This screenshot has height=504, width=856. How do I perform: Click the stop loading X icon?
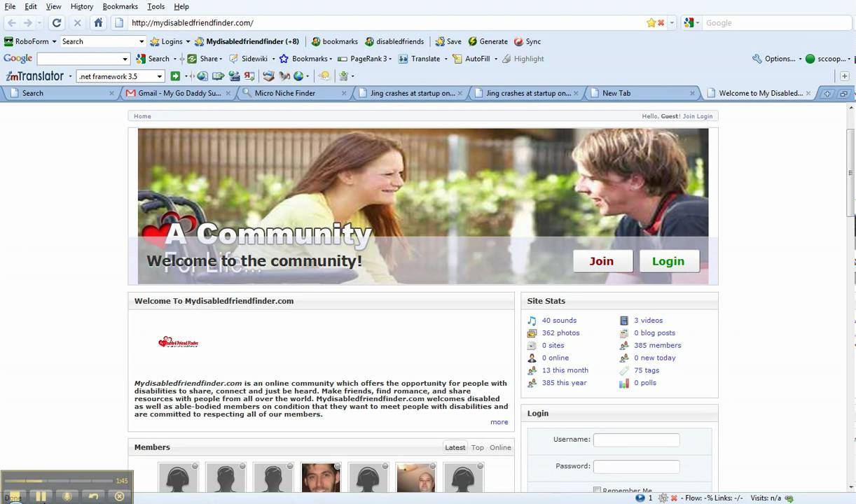(77, 22)
